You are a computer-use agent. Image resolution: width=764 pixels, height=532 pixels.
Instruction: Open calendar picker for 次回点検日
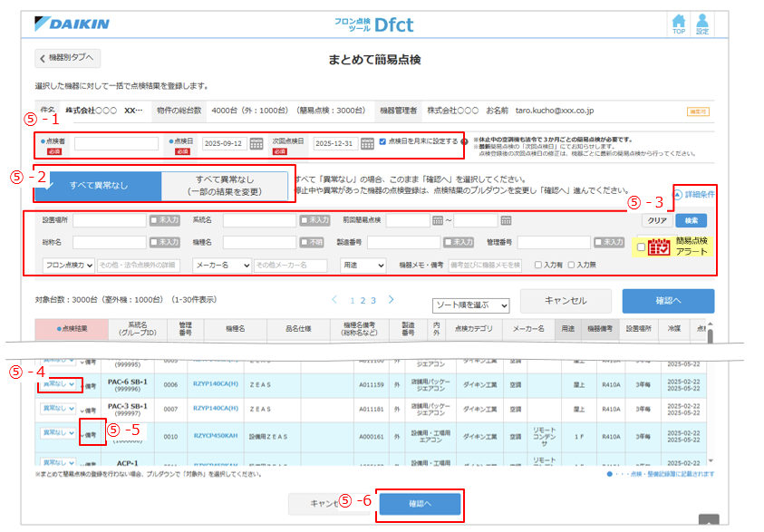point(367,143)
